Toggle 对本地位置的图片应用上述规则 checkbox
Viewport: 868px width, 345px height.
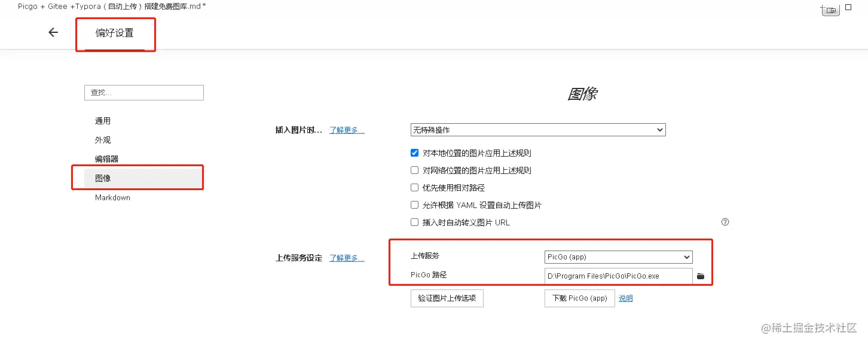coord(415,153)
